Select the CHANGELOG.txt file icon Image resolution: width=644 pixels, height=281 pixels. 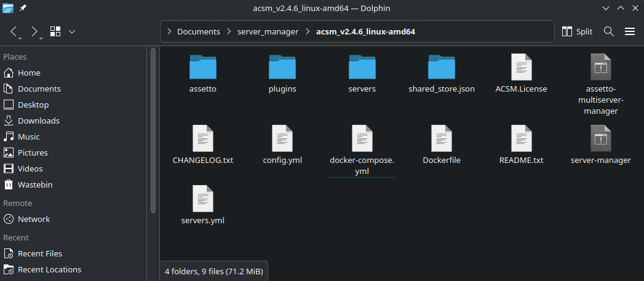[203, 138]
